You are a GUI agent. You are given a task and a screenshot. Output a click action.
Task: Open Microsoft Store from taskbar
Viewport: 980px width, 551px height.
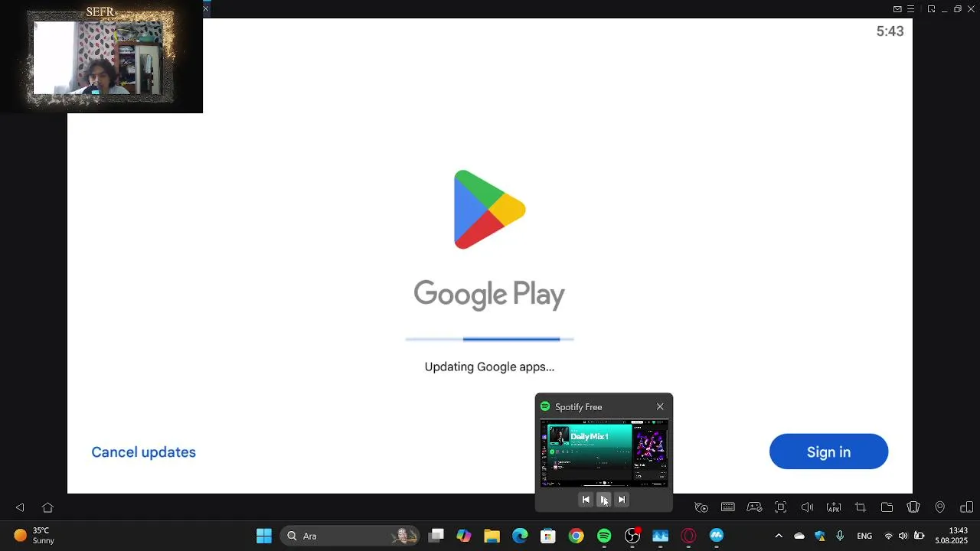[x=548, y=536]
